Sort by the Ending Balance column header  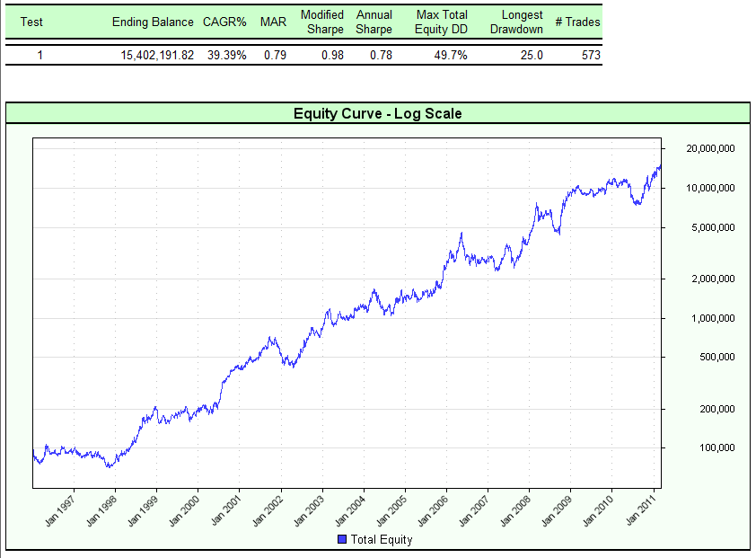[x=151, y=22]
